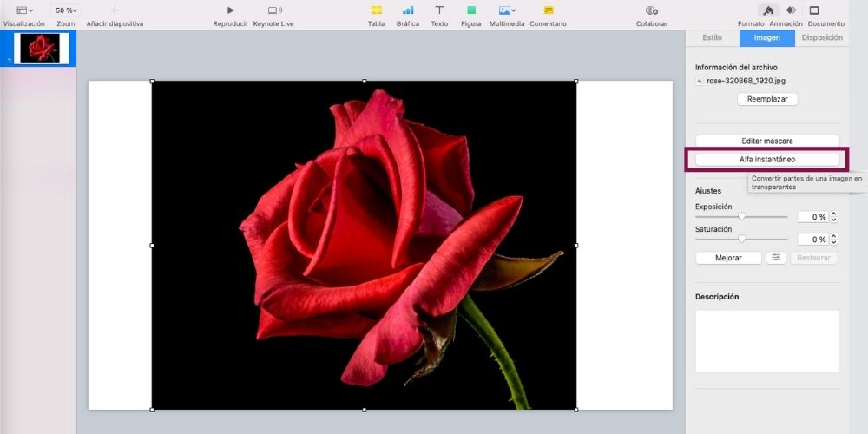868x434 pixels.
Task: Click the Descripción text area
Action: coord(767,341)
